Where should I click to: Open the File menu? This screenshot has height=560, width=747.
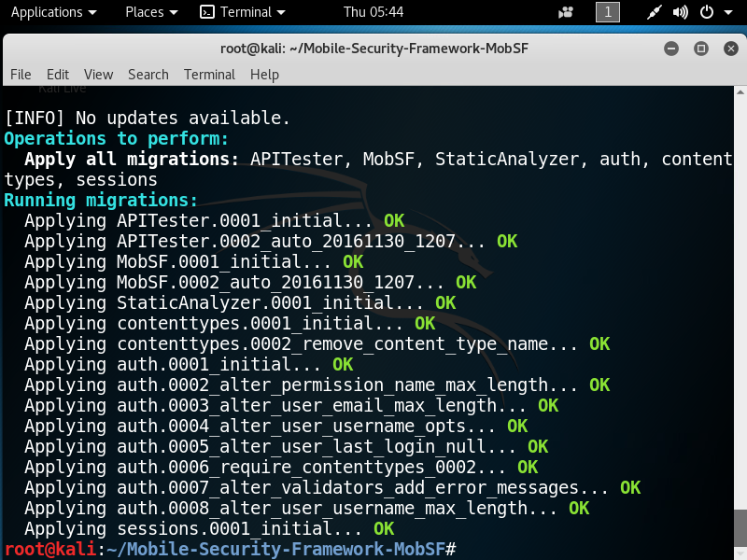[21, 75]
